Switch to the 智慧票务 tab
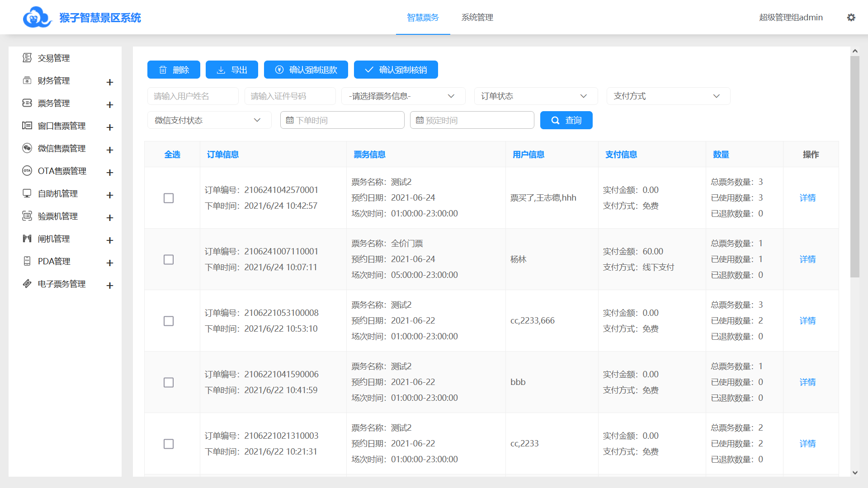The width and height of the screenshot is (868, 488). click(x=423, y=17)
